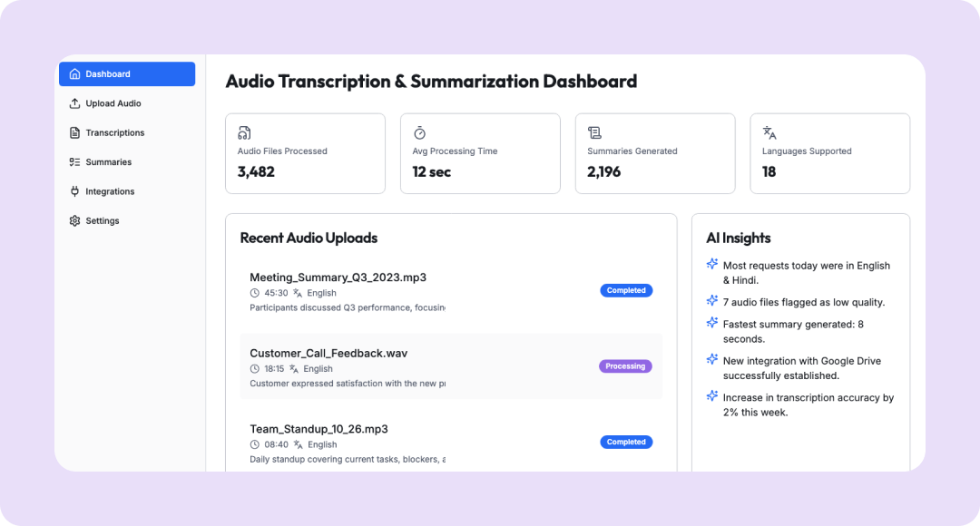Screen dimensions: 980x526
Task: Click the Languages Supported translate icon
Action: point(769,132)
